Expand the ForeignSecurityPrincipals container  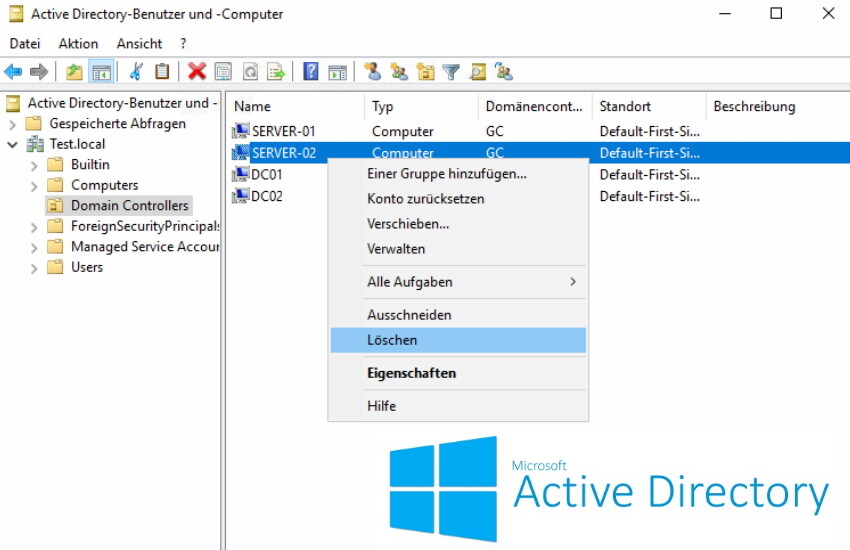[34, 227]
